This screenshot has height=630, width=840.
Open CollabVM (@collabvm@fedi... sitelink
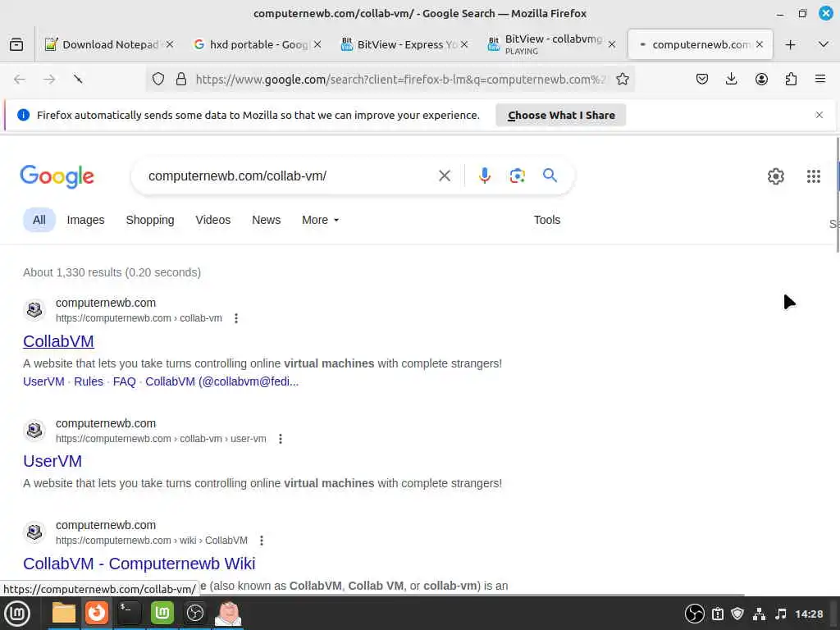pos(221,381)
